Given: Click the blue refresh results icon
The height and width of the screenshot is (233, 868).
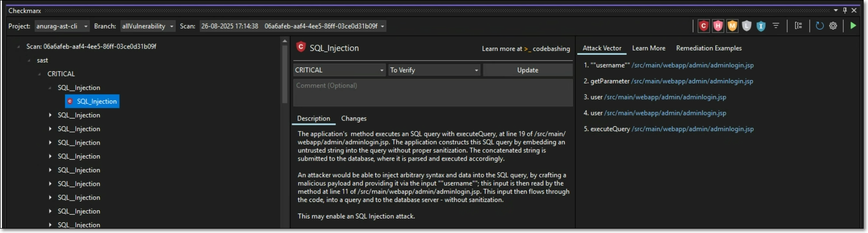Looking at the screenshot, I should [819, 26].
